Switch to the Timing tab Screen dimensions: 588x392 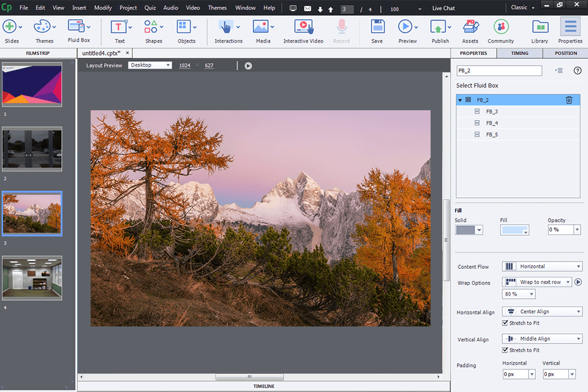pyautogui.click(x=520, y=53)
